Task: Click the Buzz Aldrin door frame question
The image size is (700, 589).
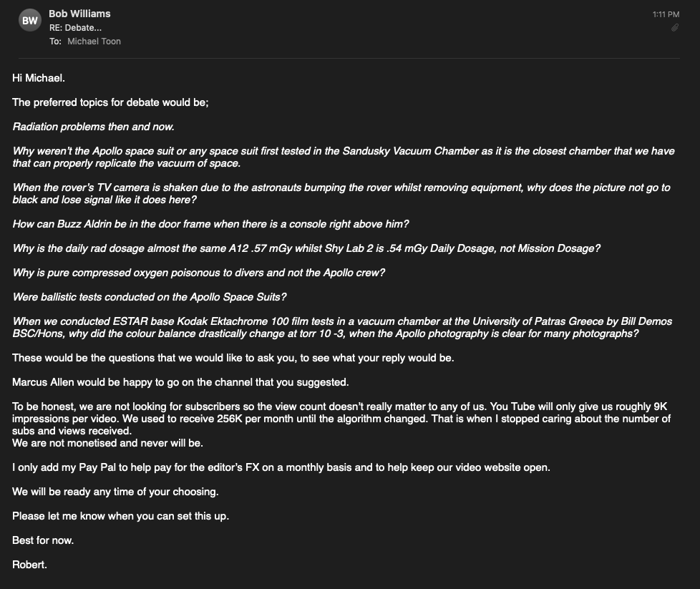Action: click(210, 224)
